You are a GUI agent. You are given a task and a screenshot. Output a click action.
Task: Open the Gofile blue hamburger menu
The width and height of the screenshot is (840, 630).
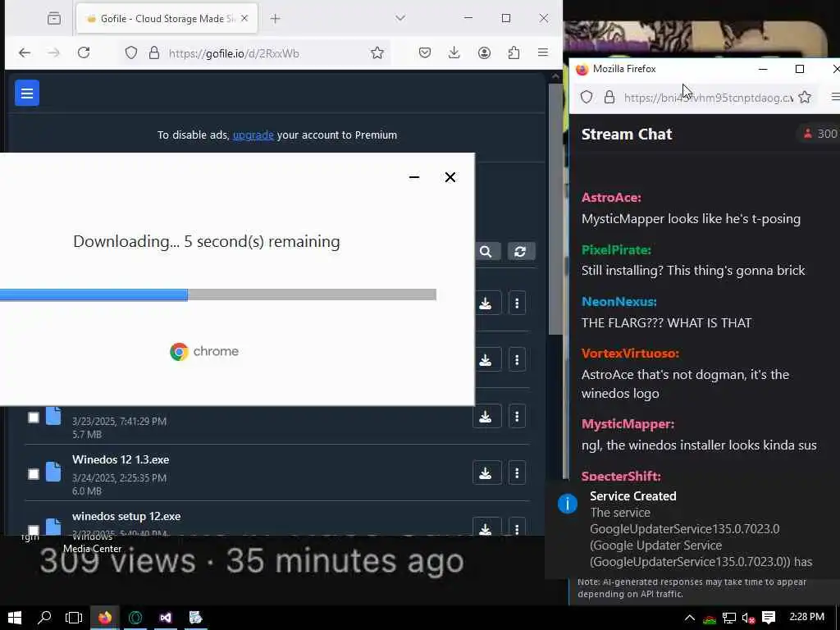tap(27, 94)
